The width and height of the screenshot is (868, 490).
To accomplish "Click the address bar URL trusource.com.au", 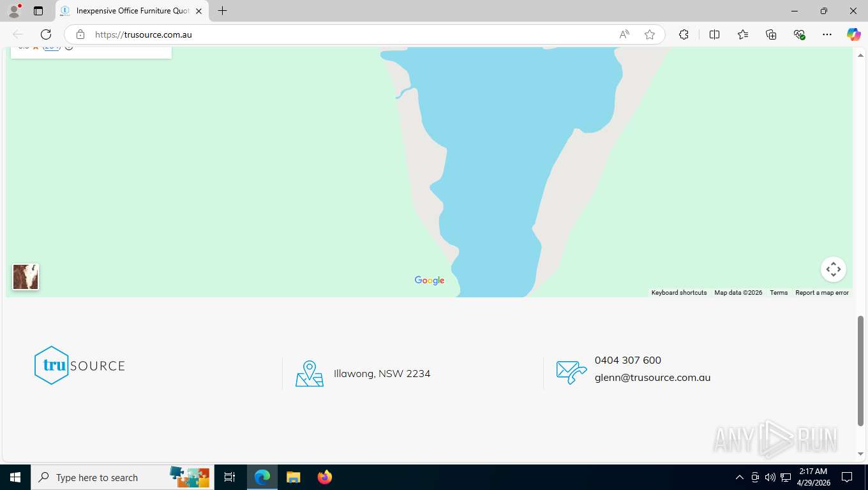I will coord(144,35).
